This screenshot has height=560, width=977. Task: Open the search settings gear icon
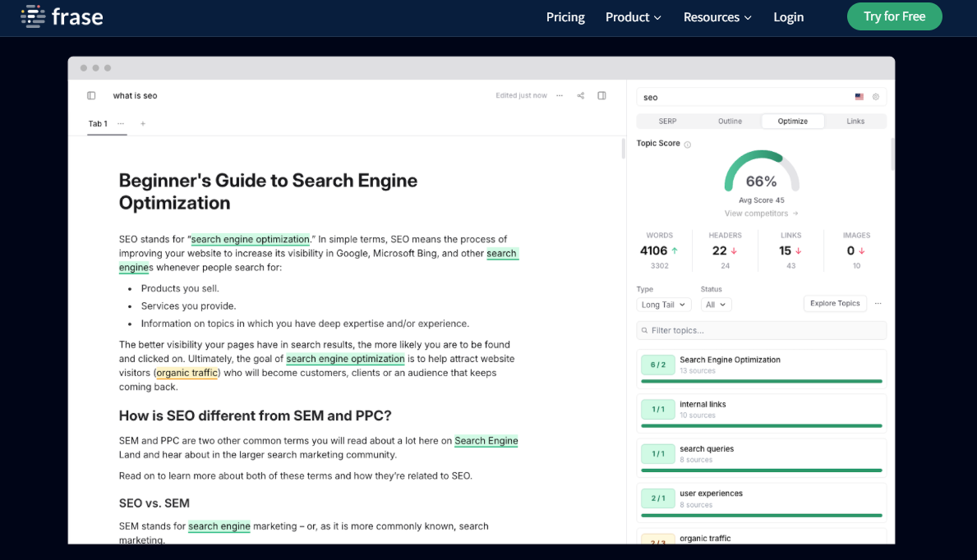click(875, 97)
